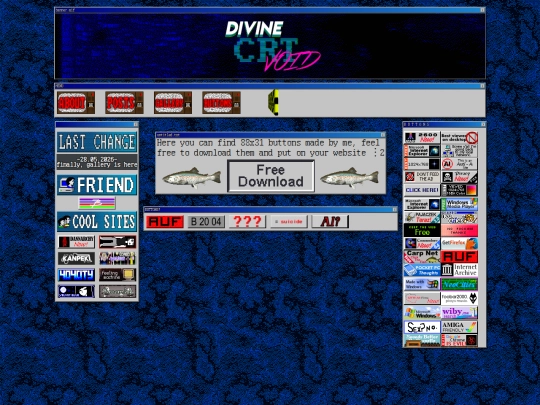This screenshot has height=405, width=540.
Task: Click the right trout fish image
Action: pyautogui.click(x=349, y=178)
